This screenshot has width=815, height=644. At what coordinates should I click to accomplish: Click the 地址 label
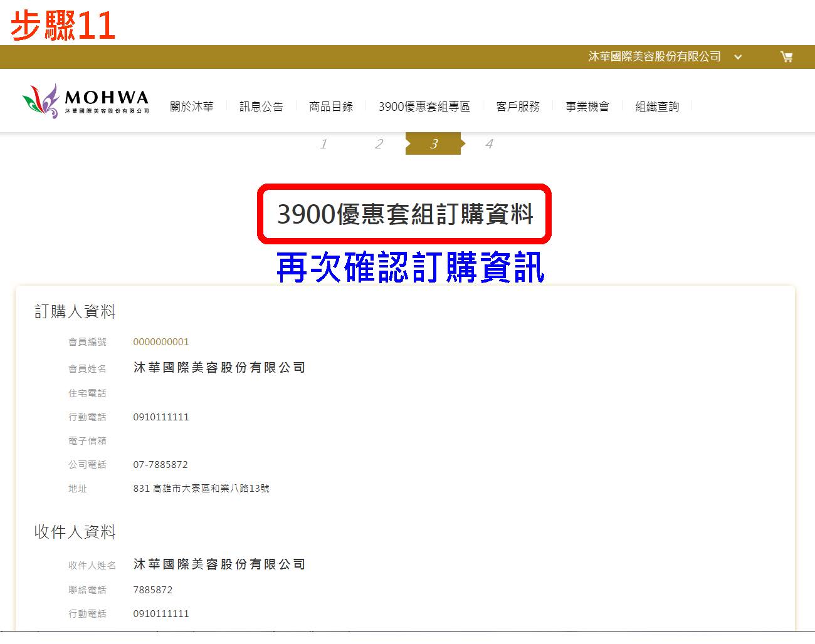click(x=78, y=489)
